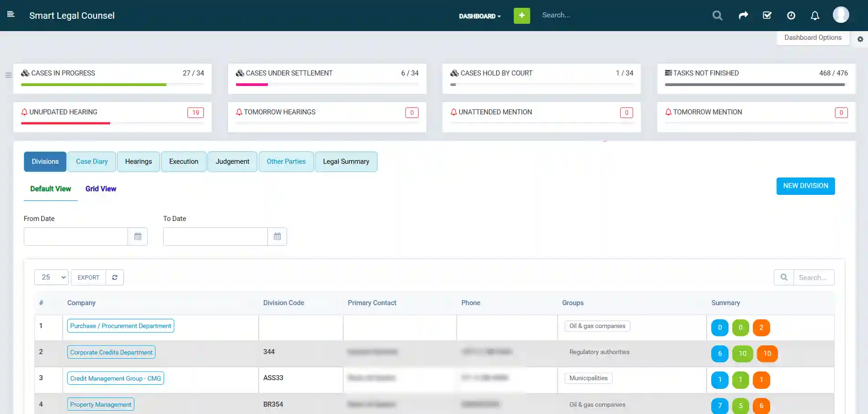The height and width of the screenshot is (414, 868).
Task: Open the activity history clock icon
Action: click(791, 15)
